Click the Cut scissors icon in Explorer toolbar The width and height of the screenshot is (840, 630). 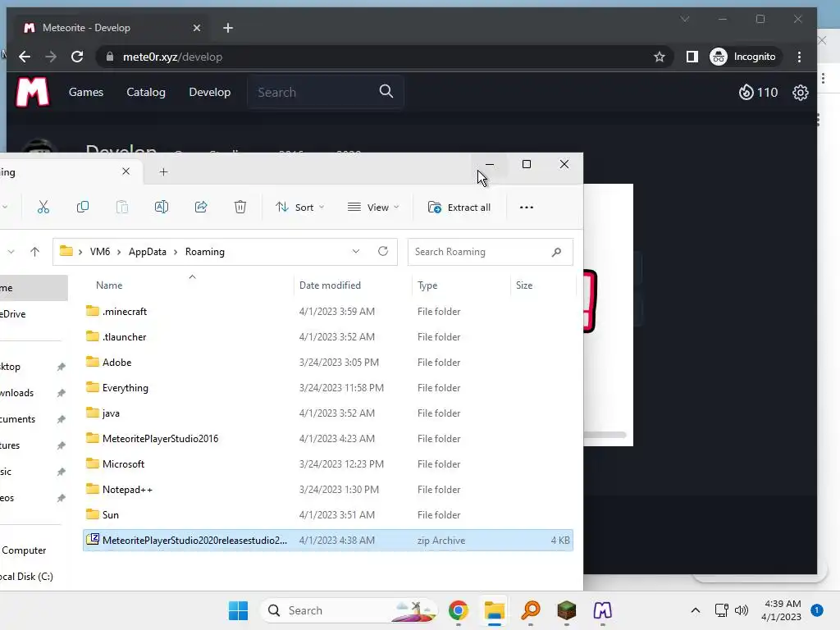coord(43,208)
